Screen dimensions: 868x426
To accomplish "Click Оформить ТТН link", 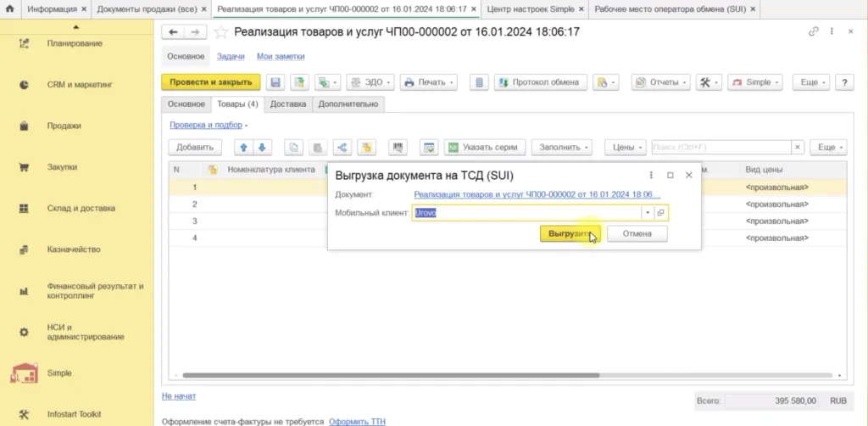I will tap(357, 422).
